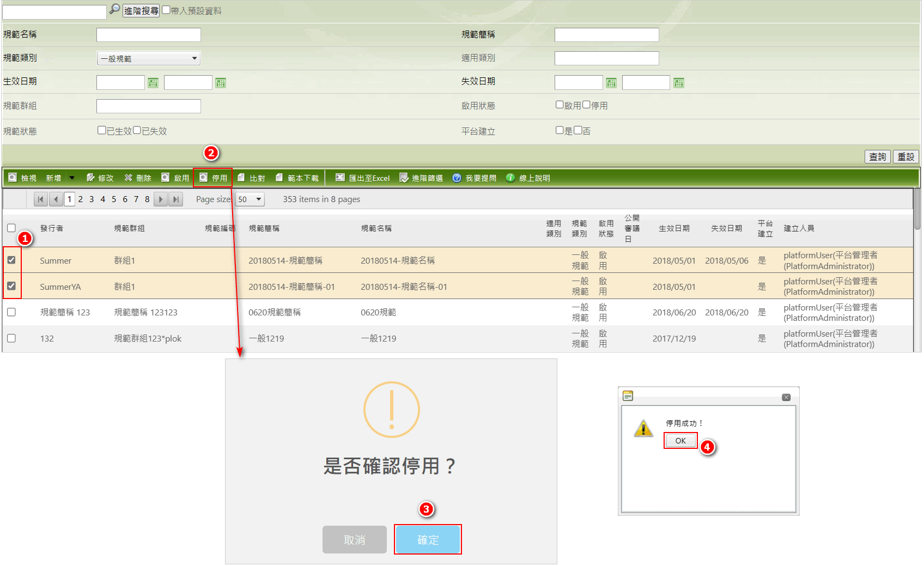
Task: Check the 已生效 checkbox
Action: click(x=101, y=130)
